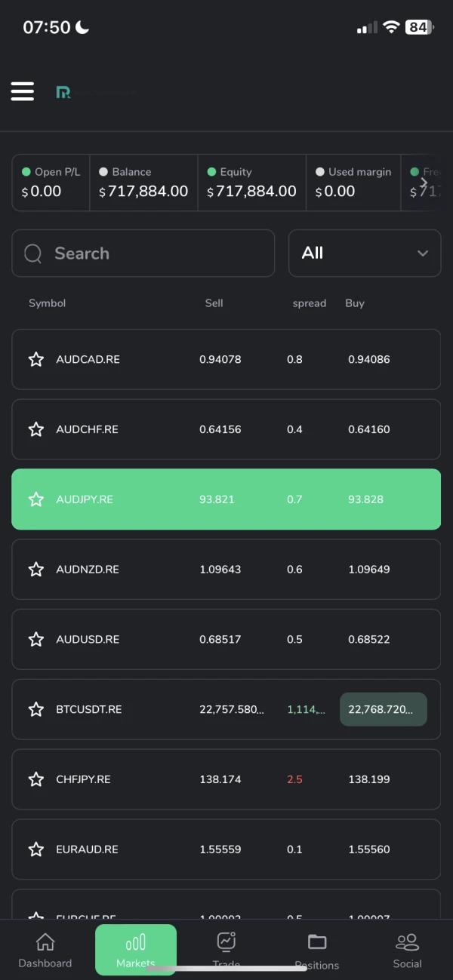Favorite AUDCAD.RE with the star
Screen dimensions: 453x980
pyautogui.click(x=35, y=359)
